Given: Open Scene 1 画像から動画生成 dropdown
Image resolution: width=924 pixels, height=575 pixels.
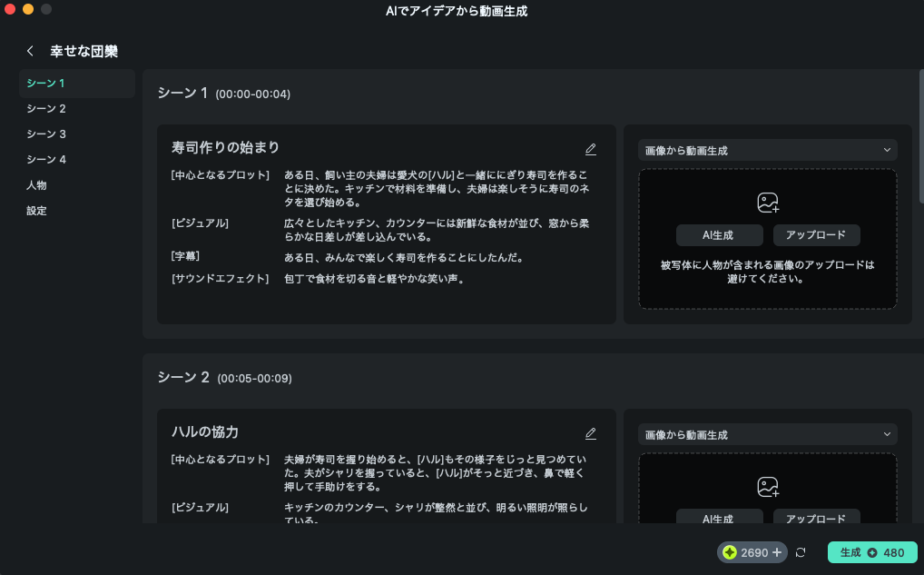Looking at the screenshot, I should point(767,151).
